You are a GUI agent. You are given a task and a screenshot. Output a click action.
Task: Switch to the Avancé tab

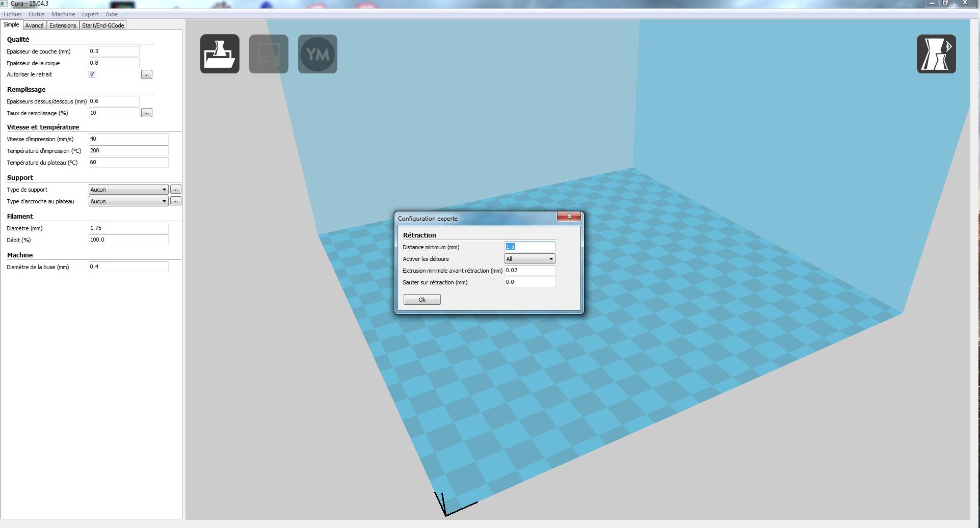pyautogui.click(x=34, y=25)
